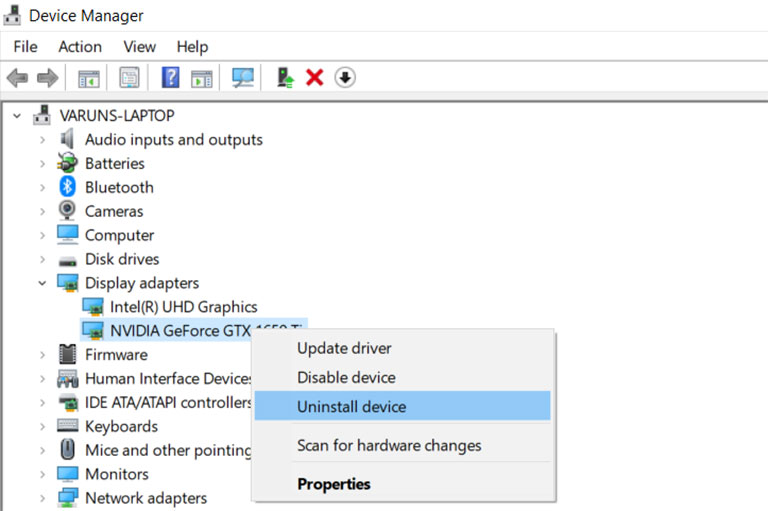Image resolution: width=768 pixels, height=511 pixels.
Task: Click the Audio inputs and outputs speaker icon
Action: click(x=67, y=139)
